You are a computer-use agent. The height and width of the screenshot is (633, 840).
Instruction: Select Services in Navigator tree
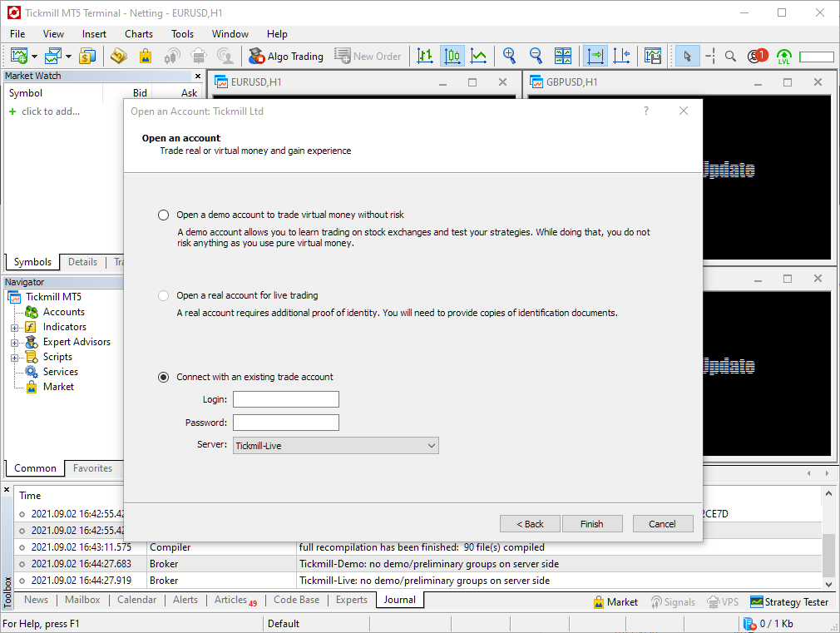61,372
